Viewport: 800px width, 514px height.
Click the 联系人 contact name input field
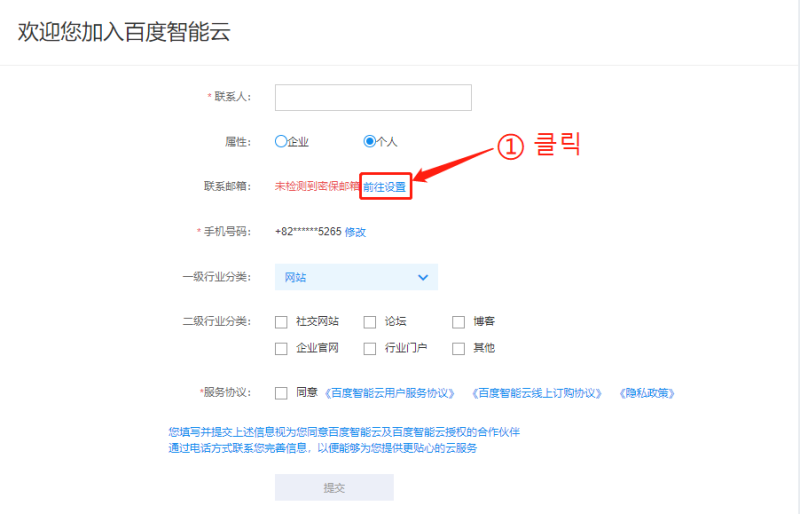point(373,97)
